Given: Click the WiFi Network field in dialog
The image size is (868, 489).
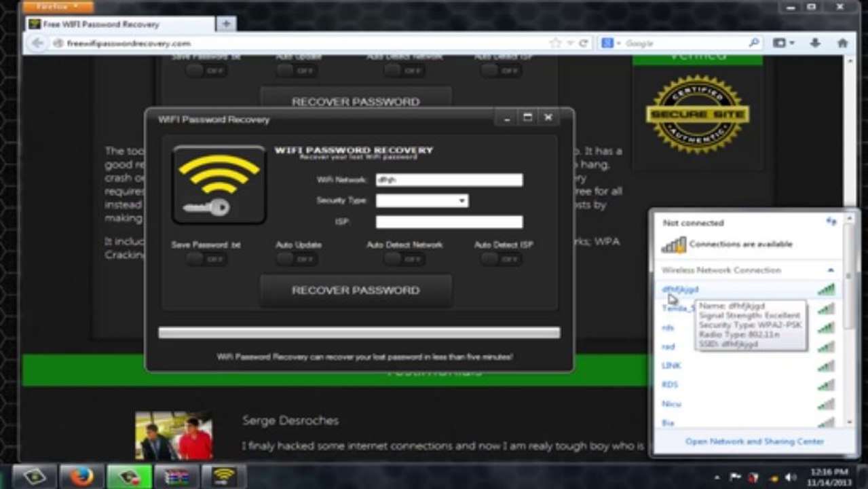Looking at the screenshot, I should (x=449, y=180).
